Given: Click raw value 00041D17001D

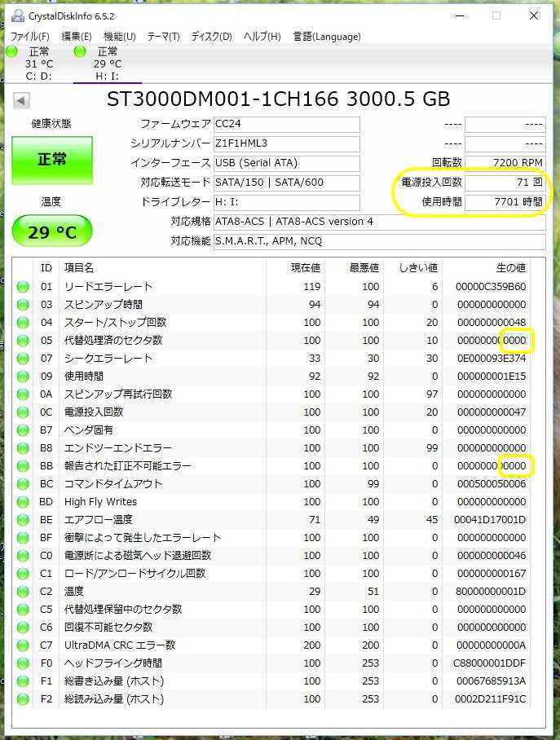Looking at the screenshot, I should pyautogui.click(x=490, y=520).
